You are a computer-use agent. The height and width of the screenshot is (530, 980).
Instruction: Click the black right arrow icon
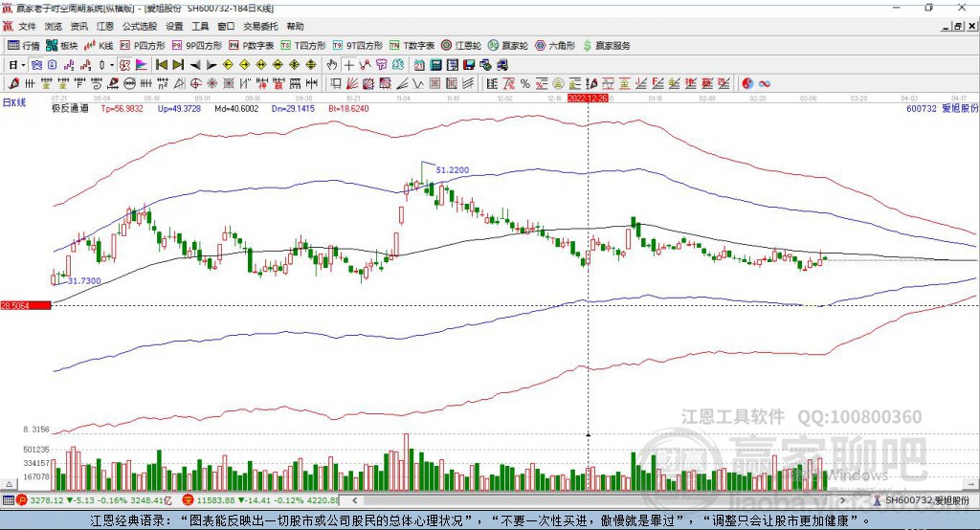(x=212, y=65)
